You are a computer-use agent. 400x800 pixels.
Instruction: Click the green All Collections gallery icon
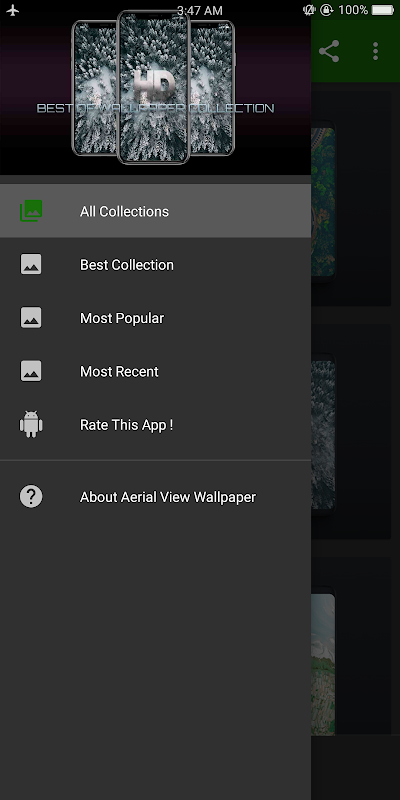coord(31,211)
